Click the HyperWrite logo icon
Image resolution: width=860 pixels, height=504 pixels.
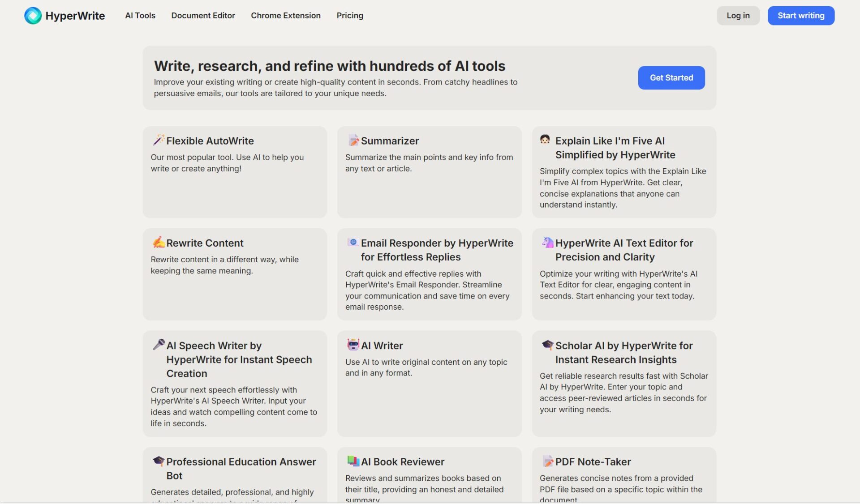[33, 16]
